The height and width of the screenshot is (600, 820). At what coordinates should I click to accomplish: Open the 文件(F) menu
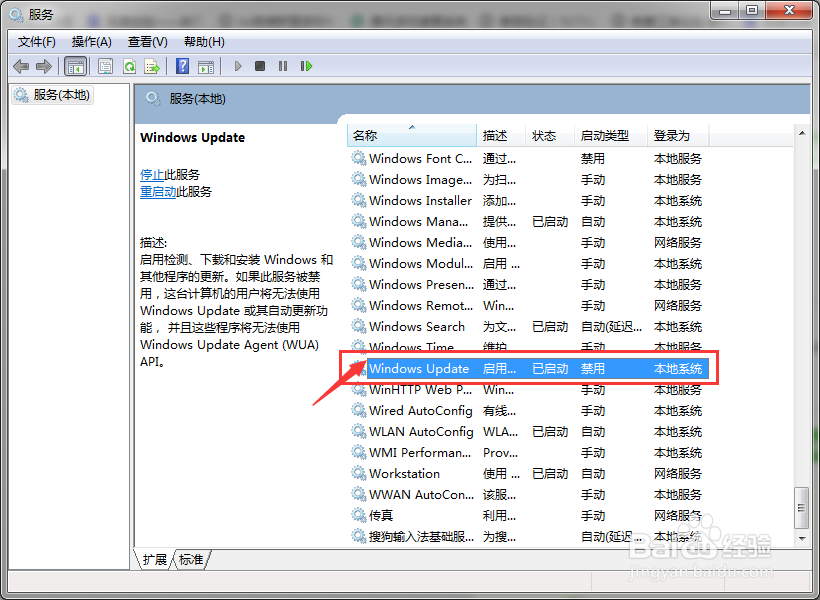pos(37,42)
